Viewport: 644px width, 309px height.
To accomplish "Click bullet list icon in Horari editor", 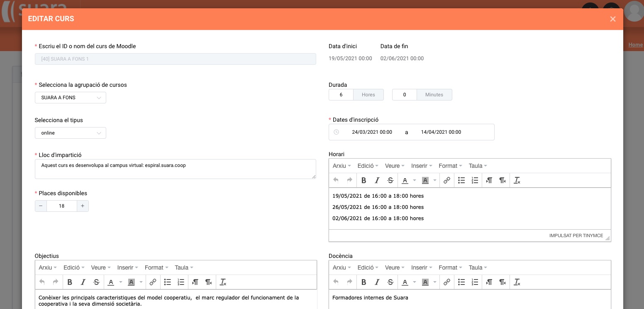I will (x=461, y=180).
